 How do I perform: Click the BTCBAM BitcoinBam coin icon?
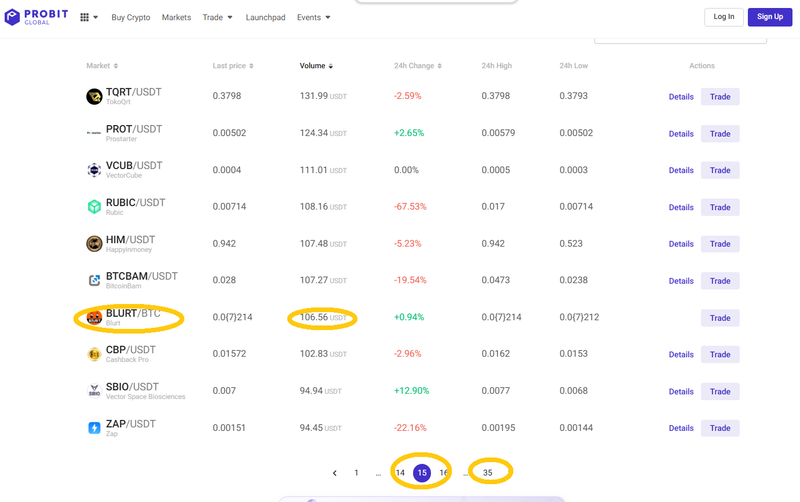pyautogui.click(x=94, y=281)
